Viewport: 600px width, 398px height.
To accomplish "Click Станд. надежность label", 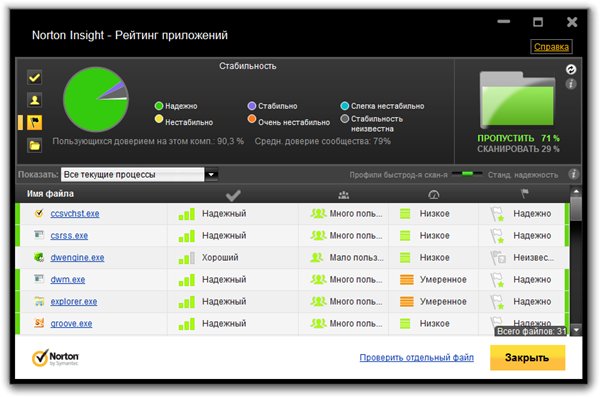I will [522, 175].
